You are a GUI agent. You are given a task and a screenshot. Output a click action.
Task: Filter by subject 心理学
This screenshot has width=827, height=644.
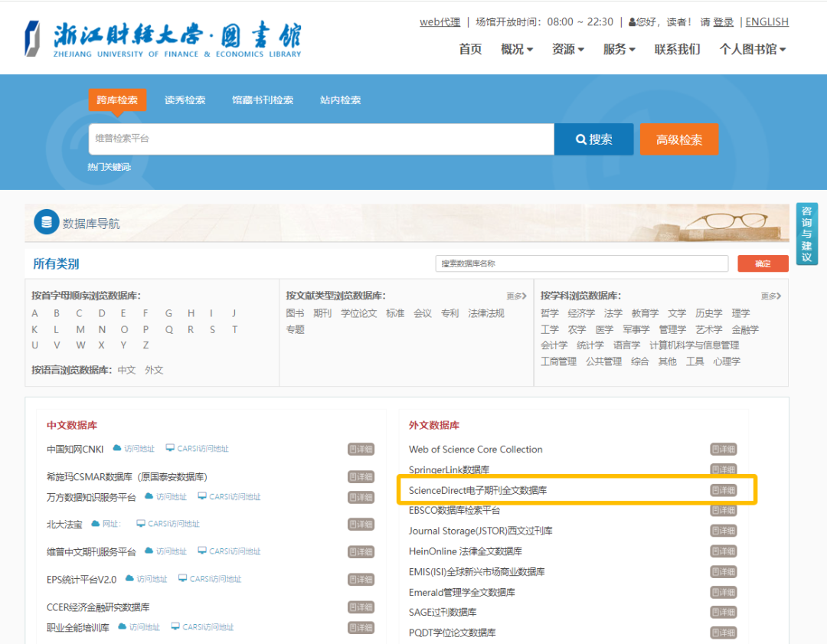click(727, 362)
